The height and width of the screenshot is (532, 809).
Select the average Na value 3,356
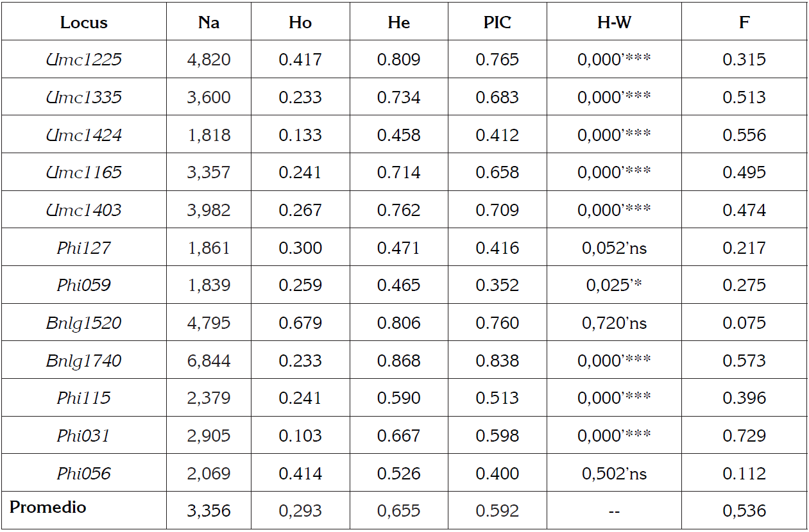(x=209, y=511)
